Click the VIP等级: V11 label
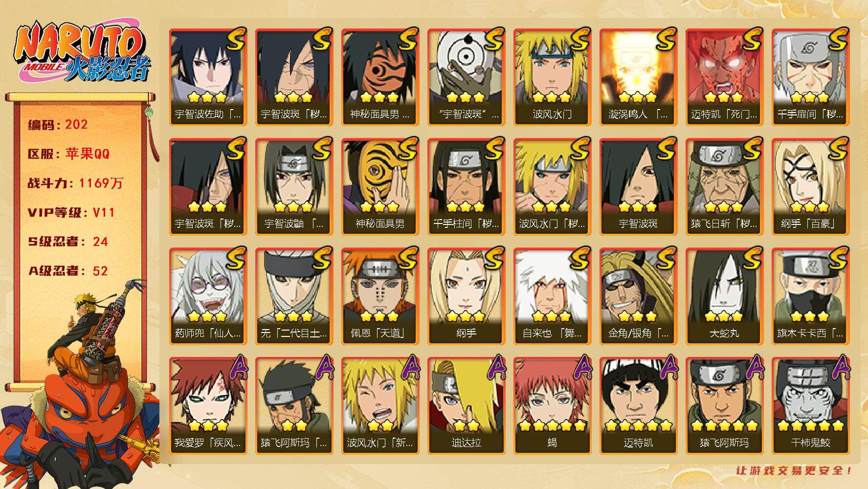This screenshot has height=489, width=868. tap(71, 213)
